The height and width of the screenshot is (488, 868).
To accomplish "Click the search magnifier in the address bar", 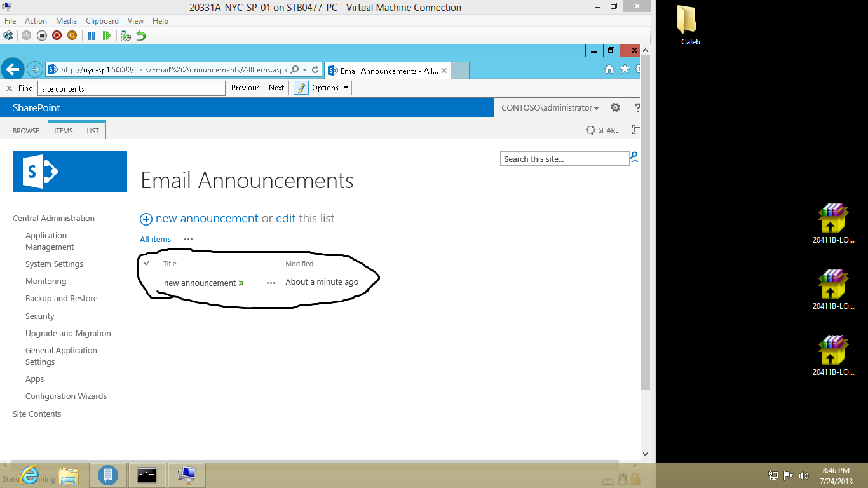I will click(295, 70).
